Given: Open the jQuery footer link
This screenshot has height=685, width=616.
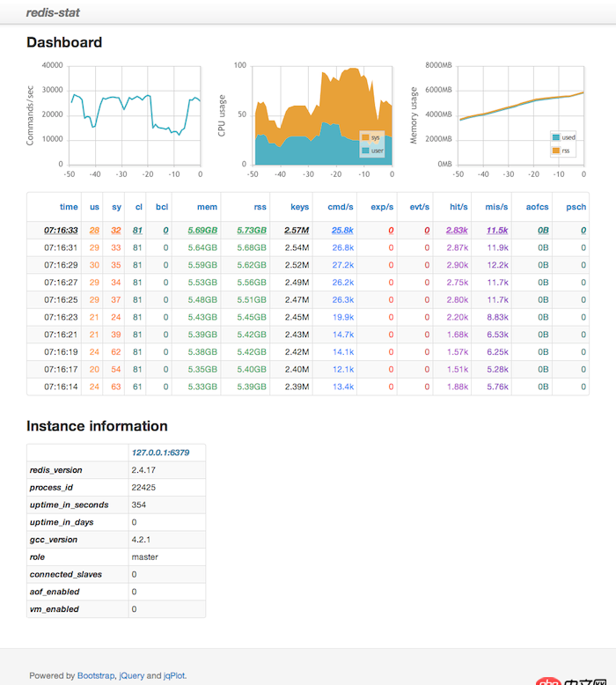Looking at the screenshot, I should click(131, 675).
